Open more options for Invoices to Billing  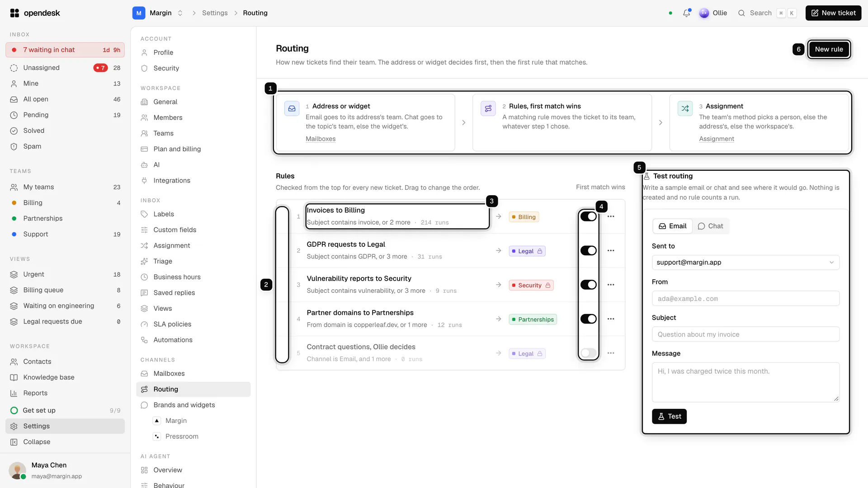[611, 216]
